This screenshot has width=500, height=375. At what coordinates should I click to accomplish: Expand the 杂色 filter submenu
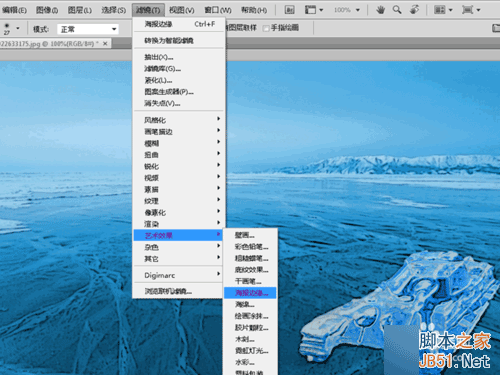tap(178, 247)
